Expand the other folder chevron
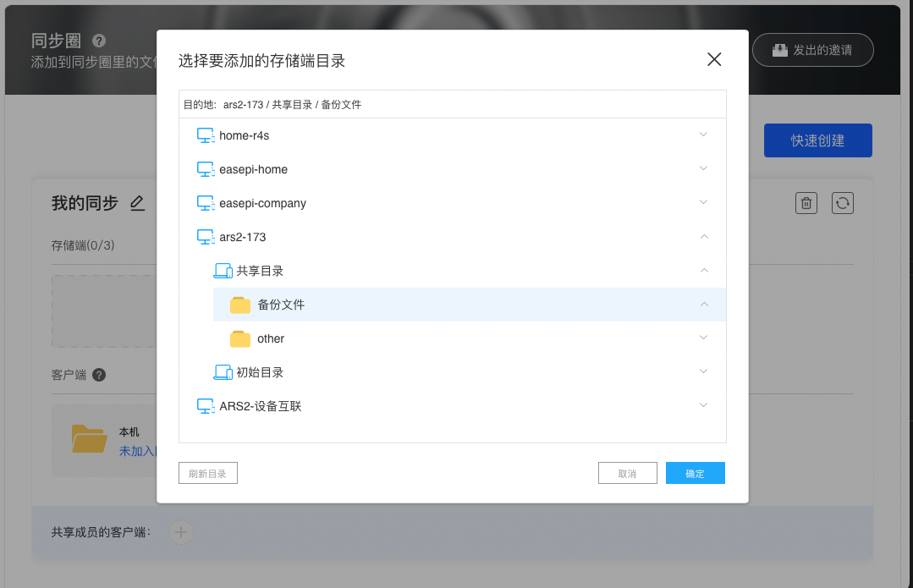Screen dimensions: 913x588 click(703, 338)
